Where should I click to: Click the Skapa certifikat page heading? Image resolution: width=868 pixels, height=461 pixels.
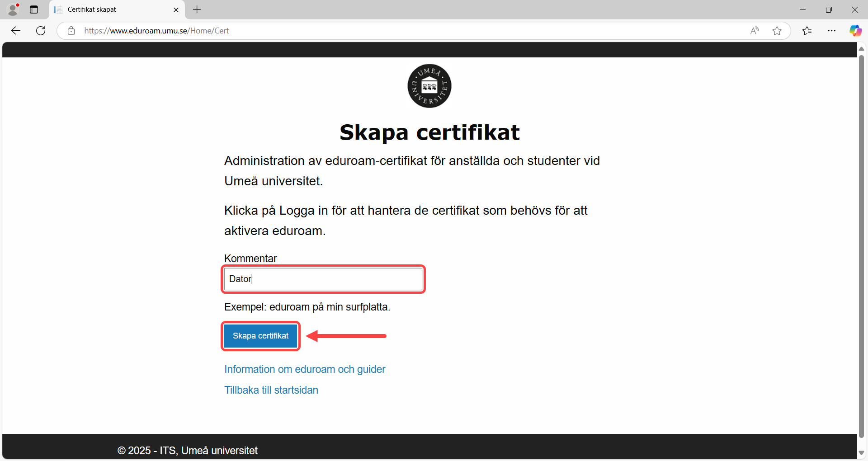pyautogui.click(x=429, y=132)
